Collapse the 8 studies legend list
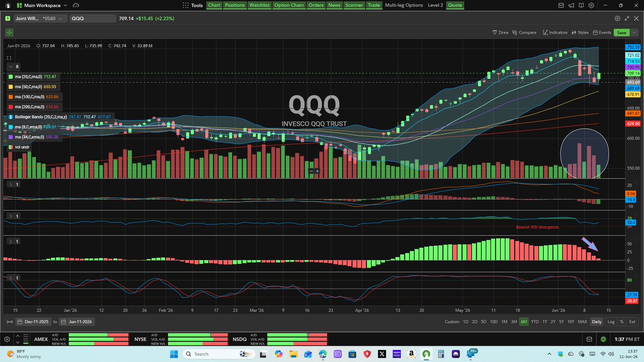This screenshot has width=644, height=362. [11, 67]
